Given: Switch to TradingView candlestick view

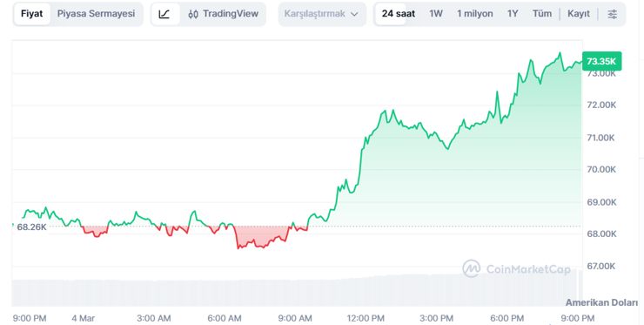Looking at the screenshot, I should (223, 14).
